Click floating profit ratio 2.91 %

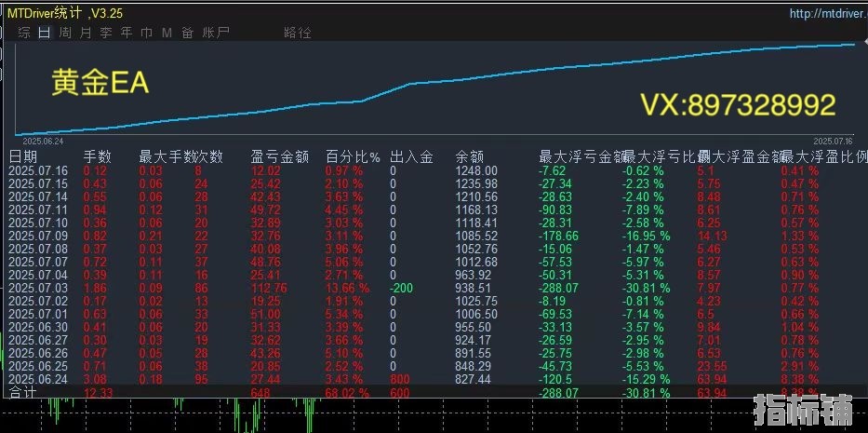click(x=799, y=366)
